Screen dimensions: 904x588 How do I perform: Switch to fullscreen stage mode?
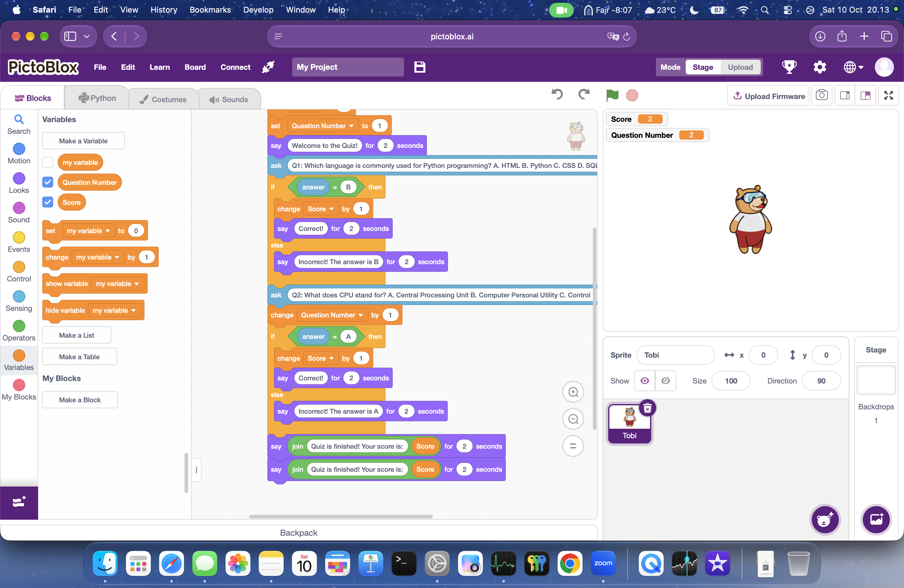[x=888, y=95]
